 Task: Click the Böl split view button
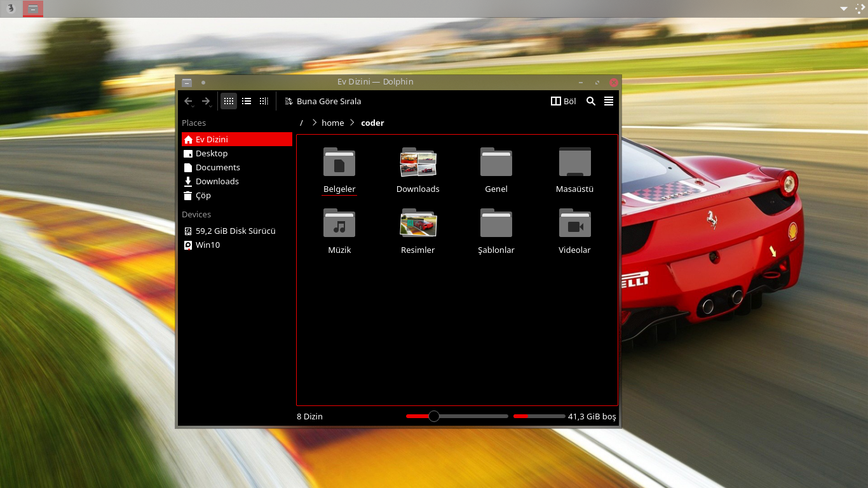tap(563, 101)
